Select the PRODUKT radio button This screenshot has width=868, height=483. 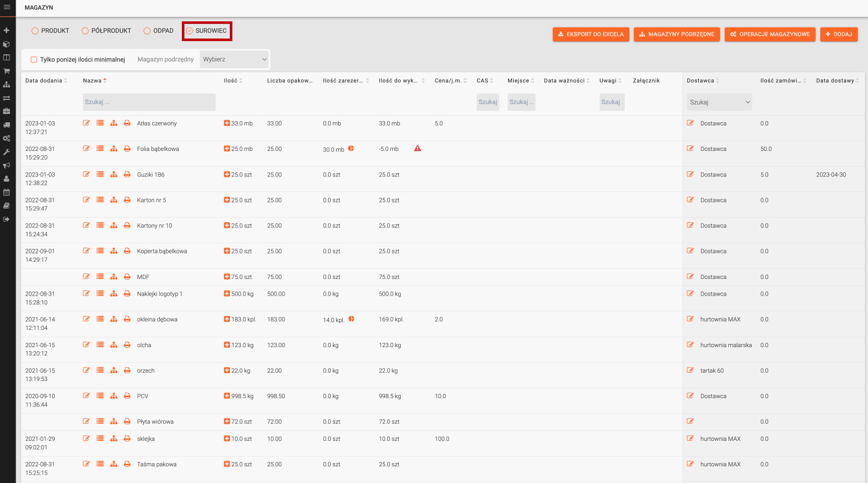(x=35, y=31)
